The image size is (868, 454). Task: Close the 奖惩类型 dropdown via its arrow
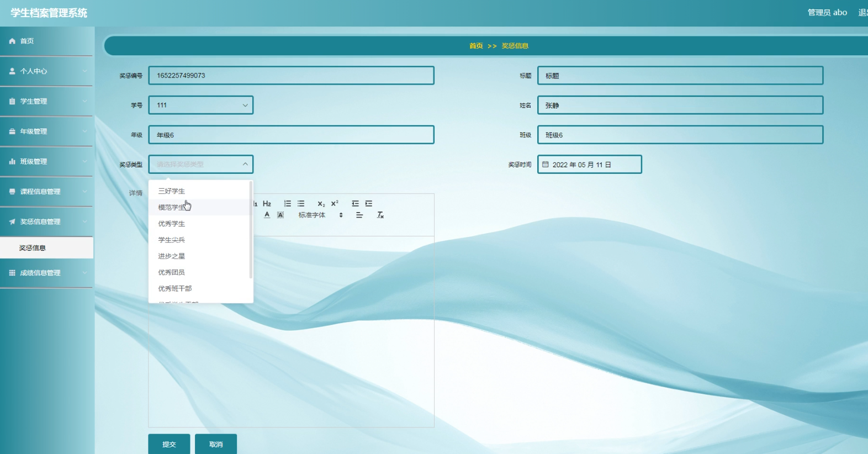(x=245, y=164)
